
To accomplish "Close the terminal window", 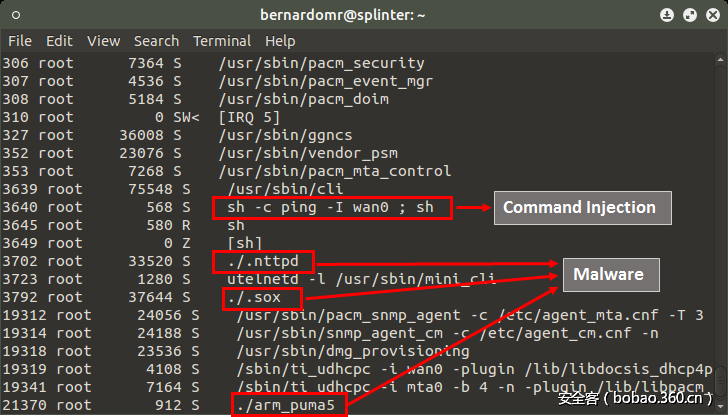I will [713, 15].
